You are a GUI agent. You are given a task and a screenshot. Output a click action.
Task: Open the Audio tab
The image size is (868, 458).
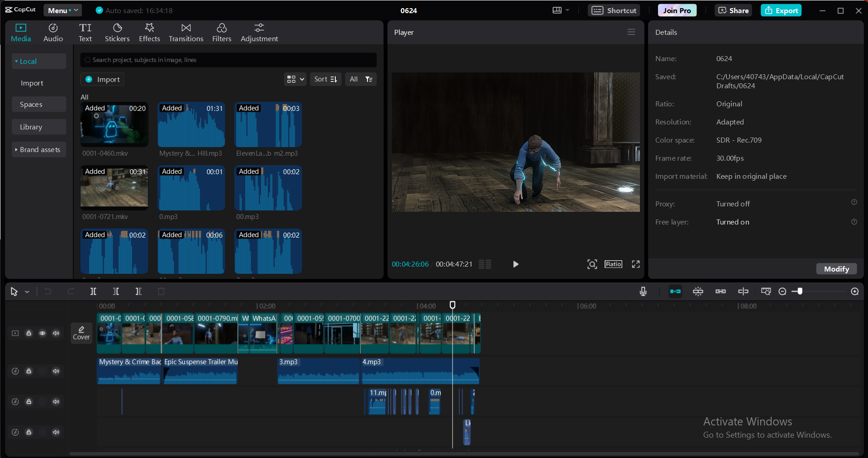click(x=53, y=33)
